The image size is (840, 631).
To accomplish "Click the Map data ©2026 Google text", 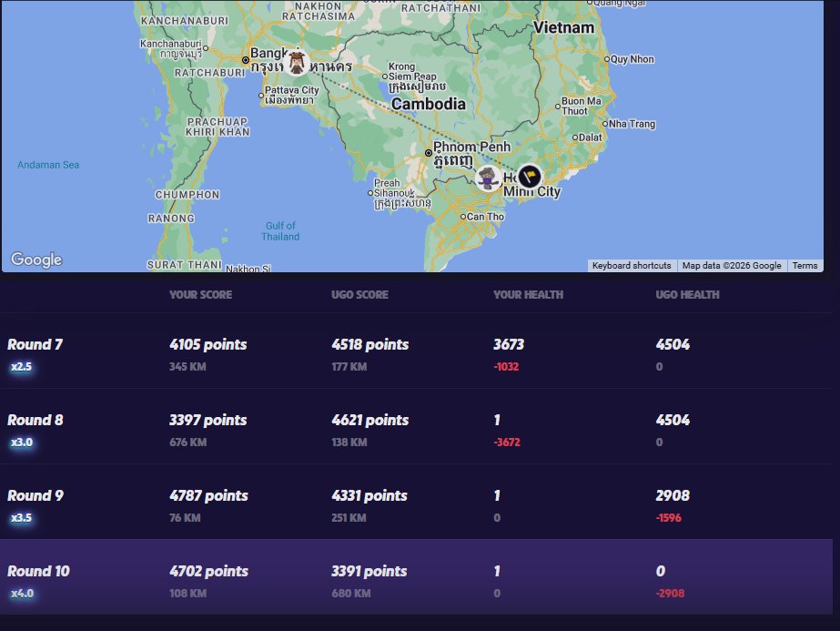I will 732,265.
